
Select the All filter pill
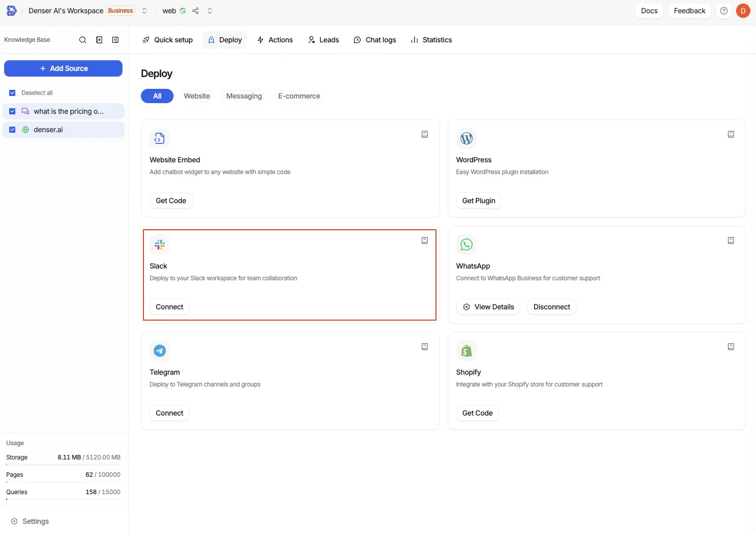(x=157, y=96)
